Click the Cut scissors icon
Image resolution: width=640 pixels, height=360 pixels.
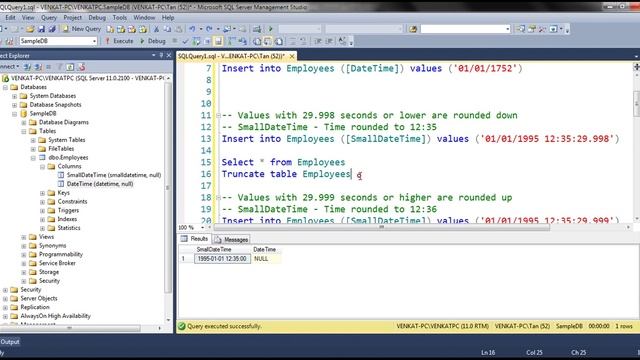pyautogui.click(x=156, y=29)
